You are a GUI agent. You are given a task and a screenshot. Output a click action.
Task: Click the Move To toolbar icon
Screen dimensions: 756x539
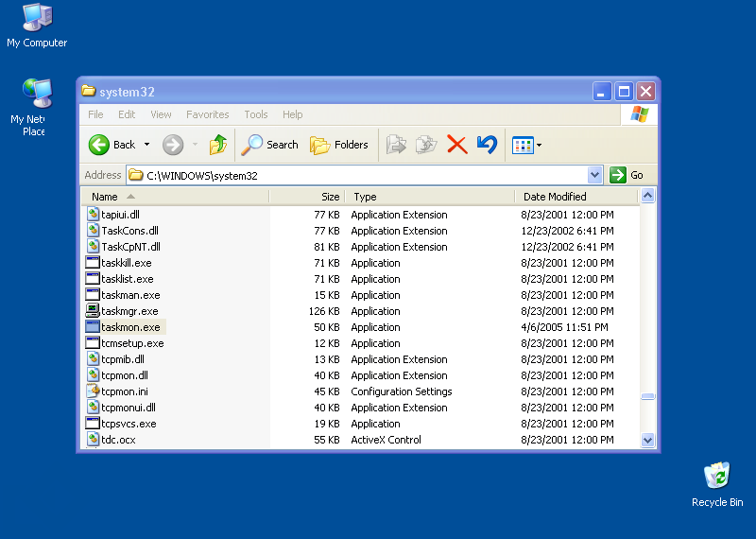click(396, 145)
